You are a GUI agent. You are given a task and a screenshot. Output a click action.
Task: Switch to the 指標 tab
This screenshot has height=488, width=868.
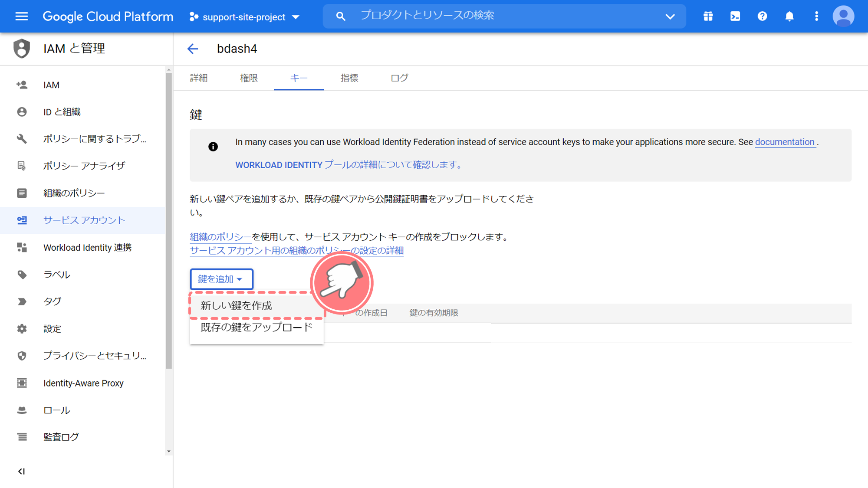(x=349, y=78)
